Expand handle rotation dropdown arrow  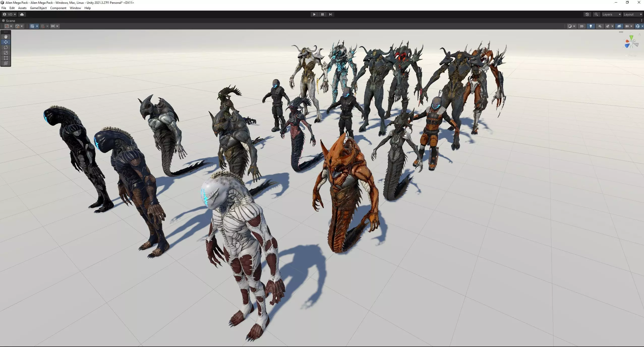coord(22,26)
